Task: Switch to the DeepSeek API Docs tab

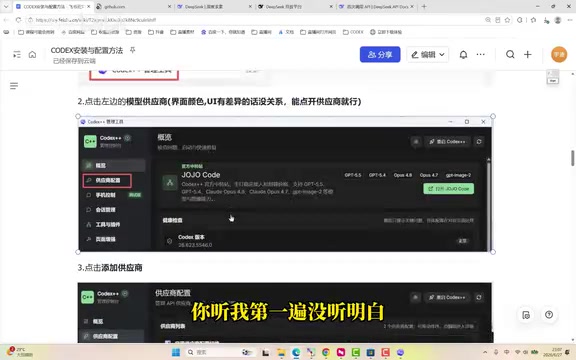Action: coord(377,7)
